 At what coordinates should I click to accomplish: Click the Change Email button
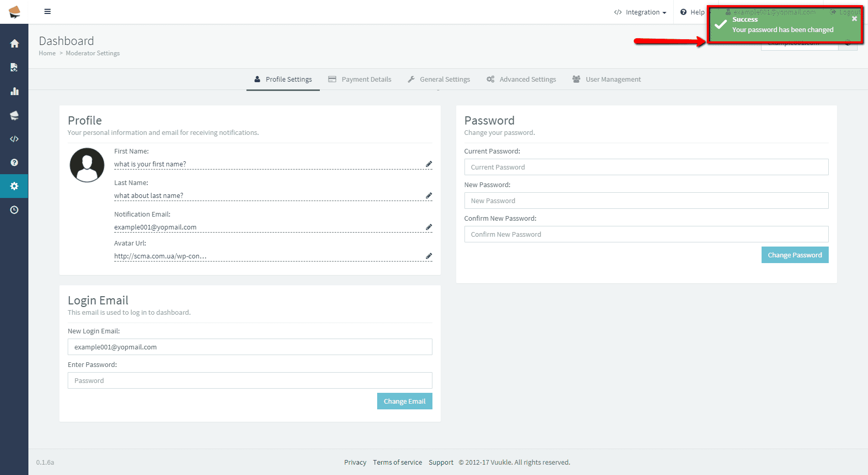(x=405, y=402)
